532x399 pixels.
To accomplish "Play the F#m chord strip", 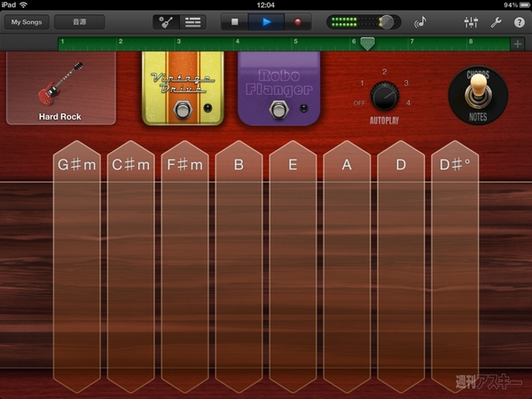I will 185,266.
